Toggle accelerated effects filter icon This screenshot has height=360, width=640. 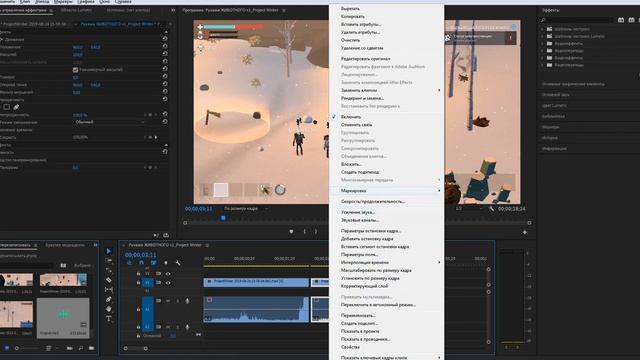point(621,20)
